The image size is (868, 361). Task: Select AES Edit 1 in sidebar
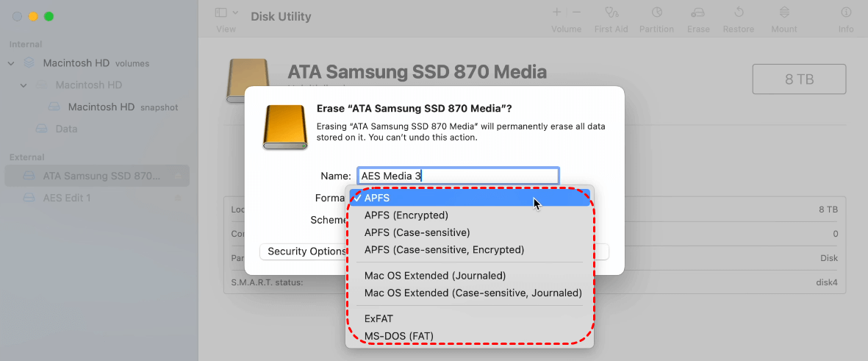point(67,198)
